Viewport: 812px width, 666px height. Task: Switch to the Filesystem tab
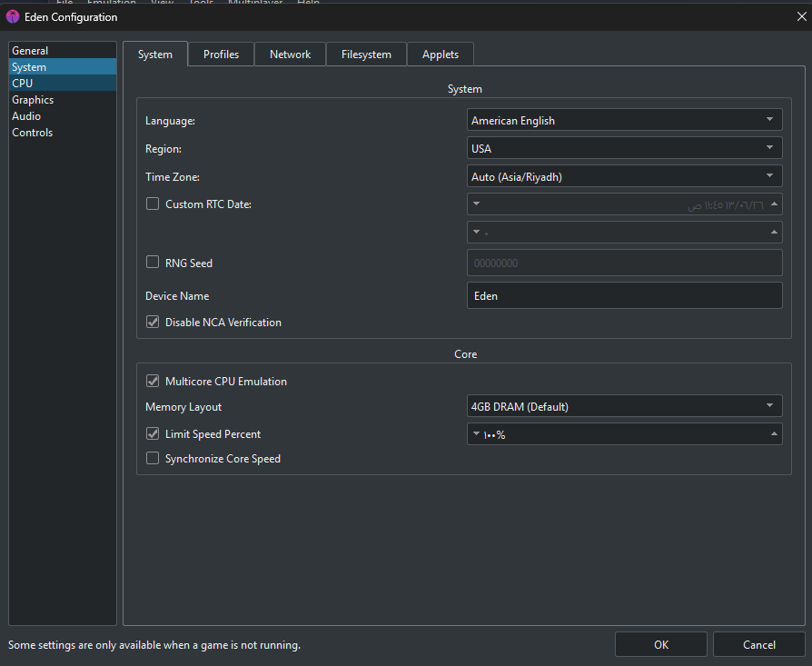(366, 55)
